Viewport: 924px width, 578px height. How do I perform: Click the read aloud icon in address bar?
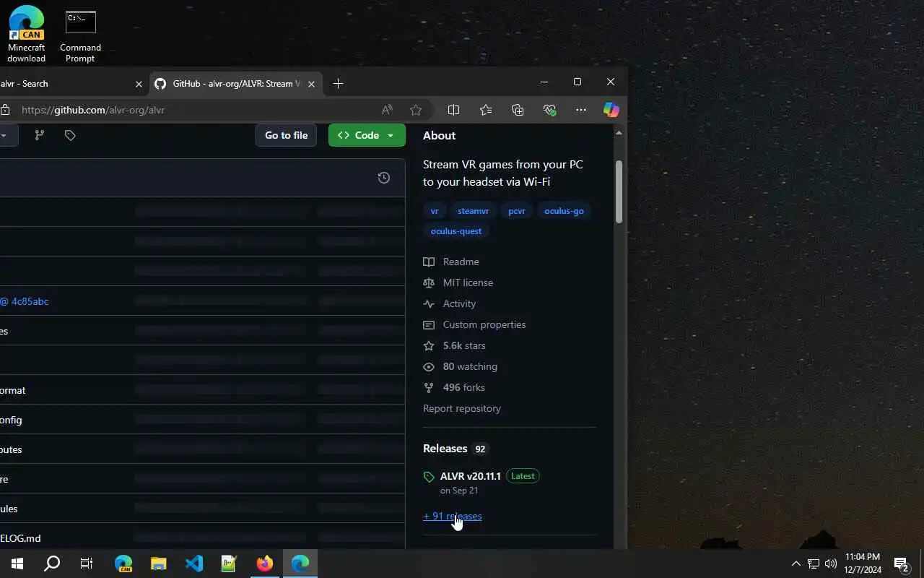387,110
